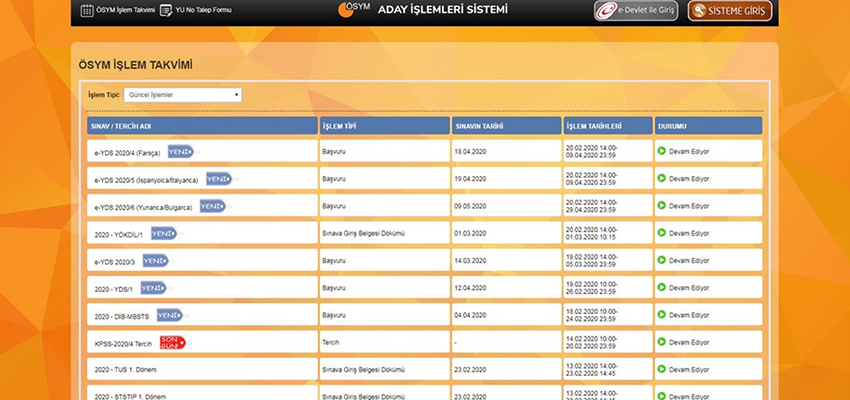850x400 pixels.
Task: Click the ÖSYM İşlem Takvimi link text
Action: (125, 10)
